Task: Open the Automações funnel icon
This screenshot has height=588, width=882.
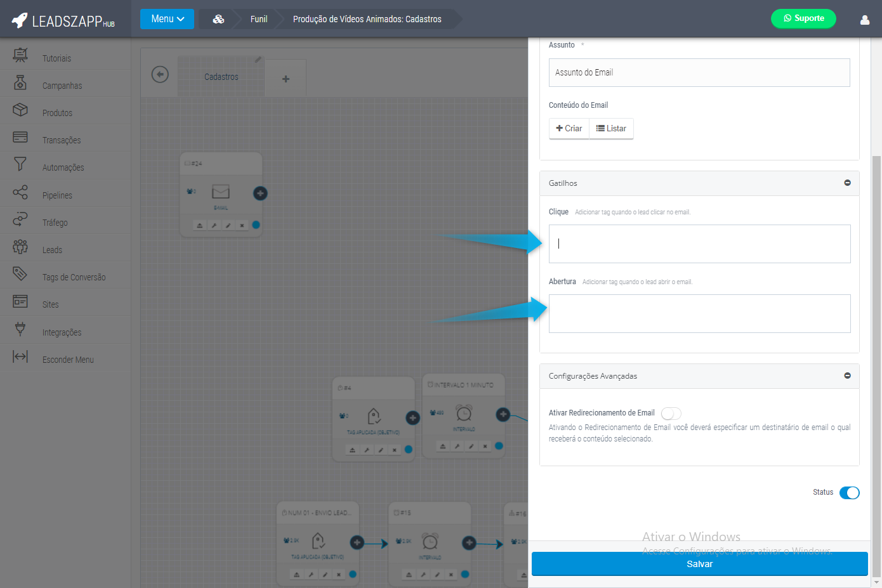Action: coord(20,164)
